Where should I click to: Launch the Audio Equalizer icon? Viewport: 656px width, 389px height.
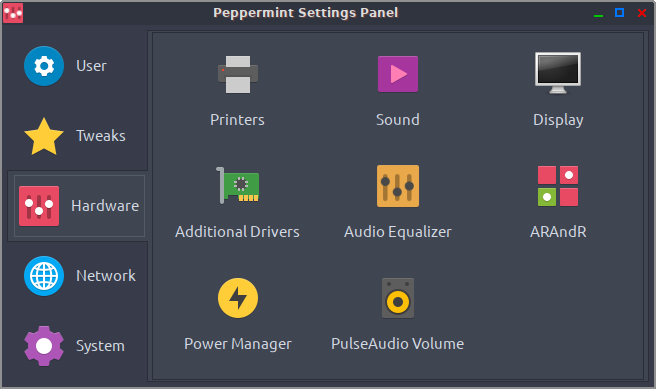point(397,186)
